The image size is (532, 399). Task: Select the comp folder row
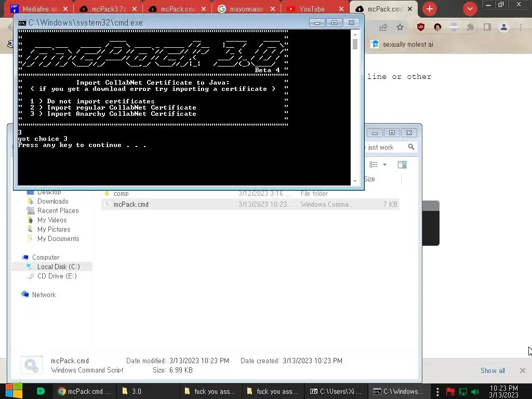[250, 194]
